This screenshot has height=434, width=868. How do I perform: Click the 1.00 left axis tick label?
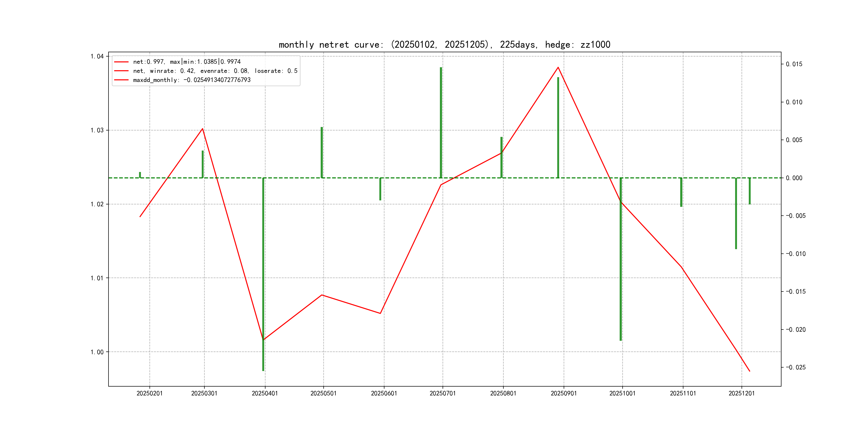click(97, 352)
